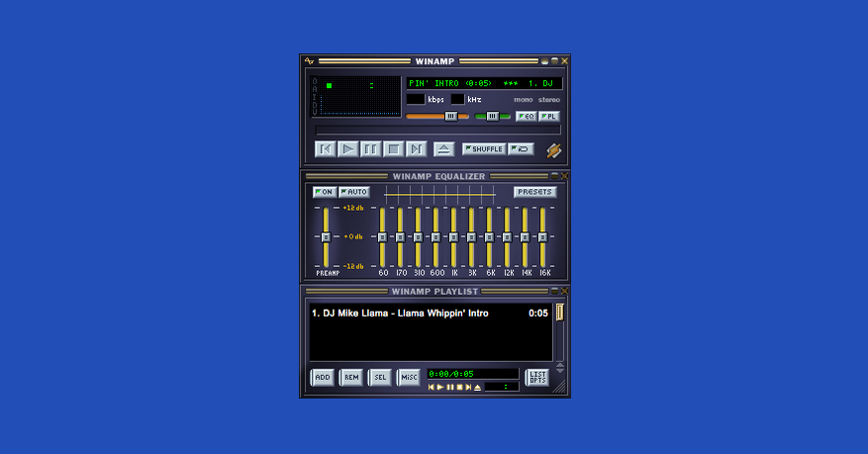Viewport: 868px width, 454px height.
Task: Toggle Repeat mode
Action: (x=521, y=149)
